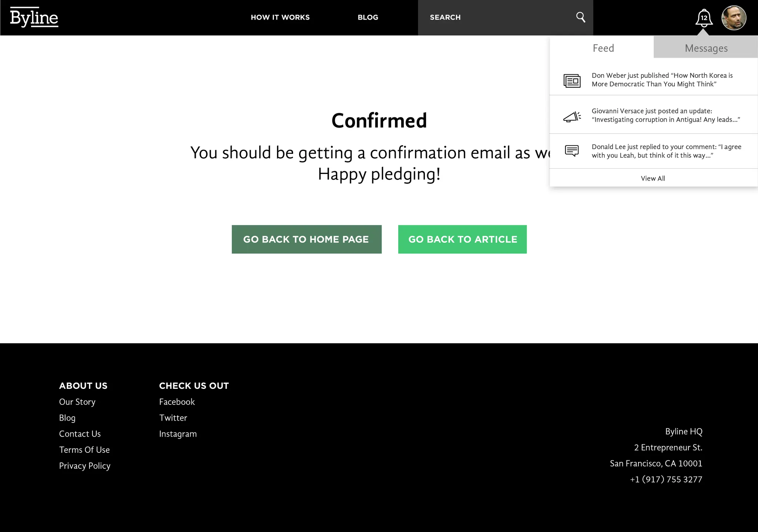Focus the Search input field
758x532 pixels.
[x=496, y=17]
